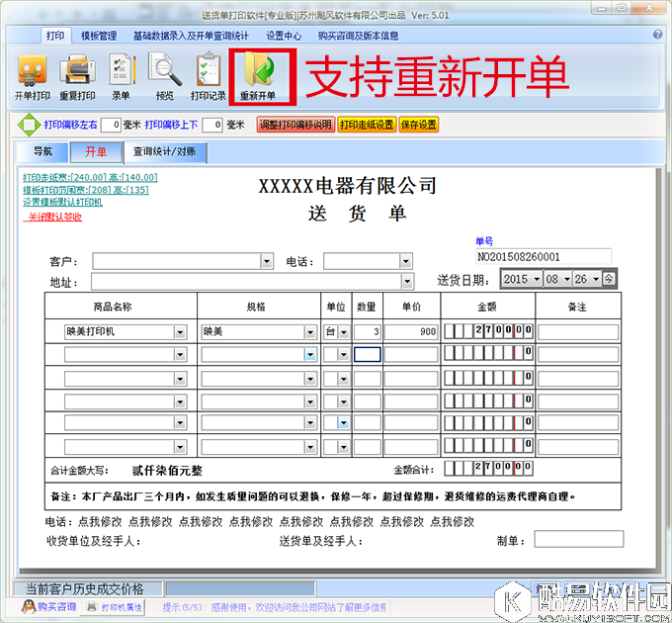Click 打印走纸设置 button
Screen dimensions: 672x623
(367, 125)
